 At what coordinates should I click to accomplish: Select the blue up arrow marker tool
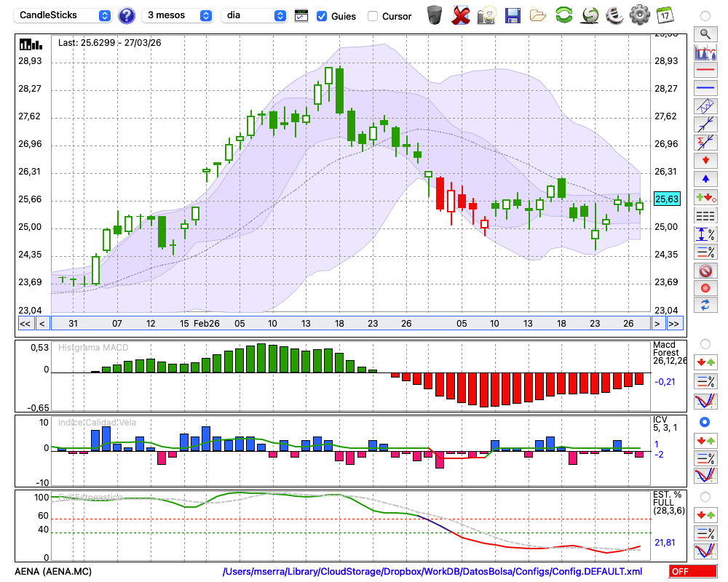point(705,178)
